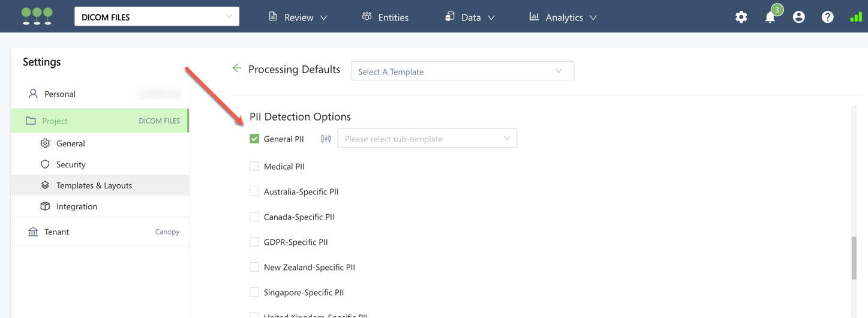Image resolution: width=868 pixels, height=318 pixels.
Task: Open Integration settings in sidebar
Action: [x=76, y=206]
